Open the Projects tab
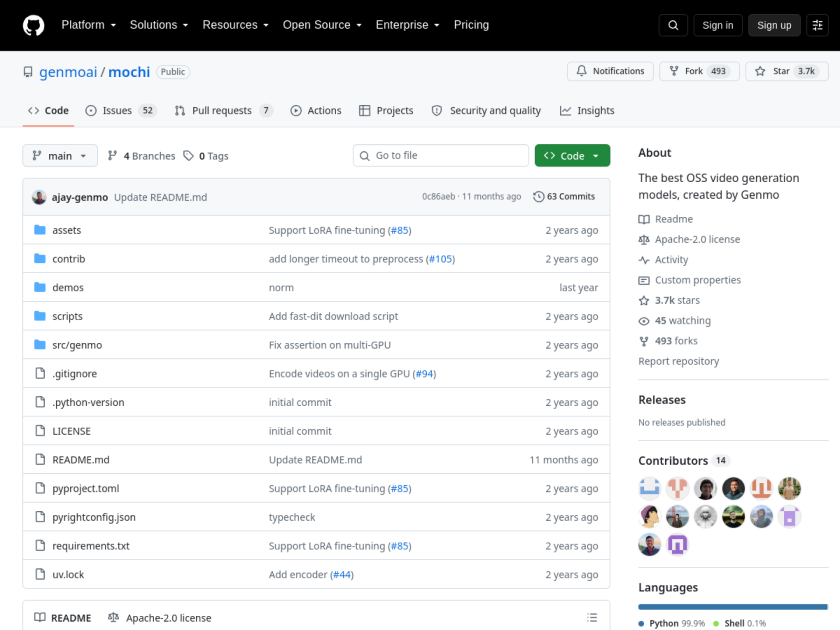The width and height of the screenshot is (840, 630). click(386, 111)
